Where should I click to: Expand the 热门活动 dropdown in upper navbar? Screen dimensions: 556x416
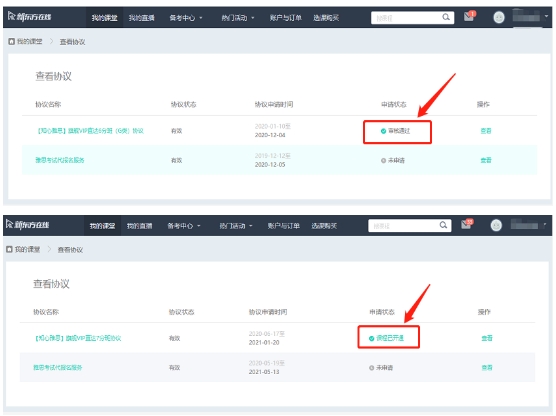238,18
